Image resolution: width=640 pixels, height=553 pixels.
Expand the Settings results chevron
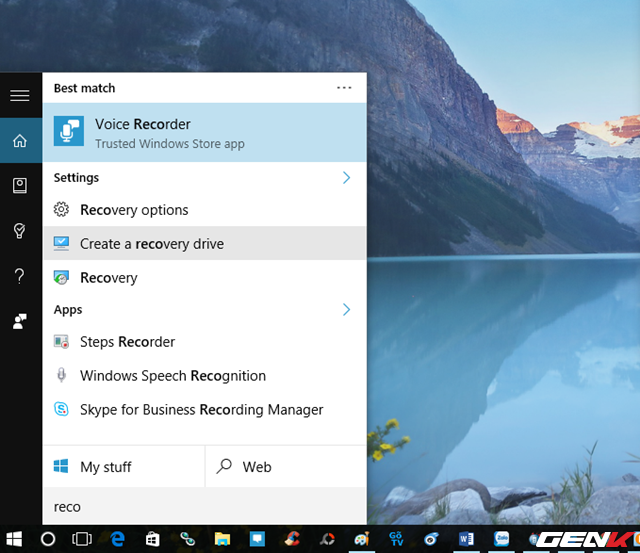(347, 178)
